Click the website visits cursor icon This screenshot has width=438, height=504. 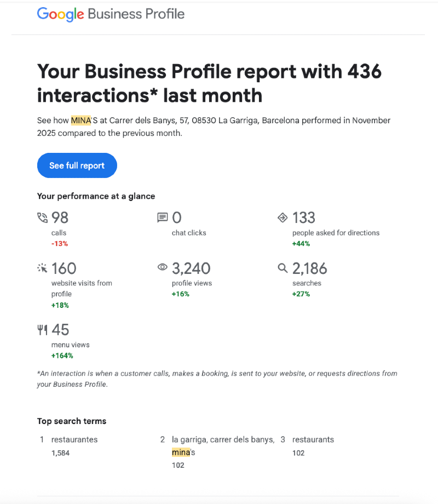[x=42, y=268]
